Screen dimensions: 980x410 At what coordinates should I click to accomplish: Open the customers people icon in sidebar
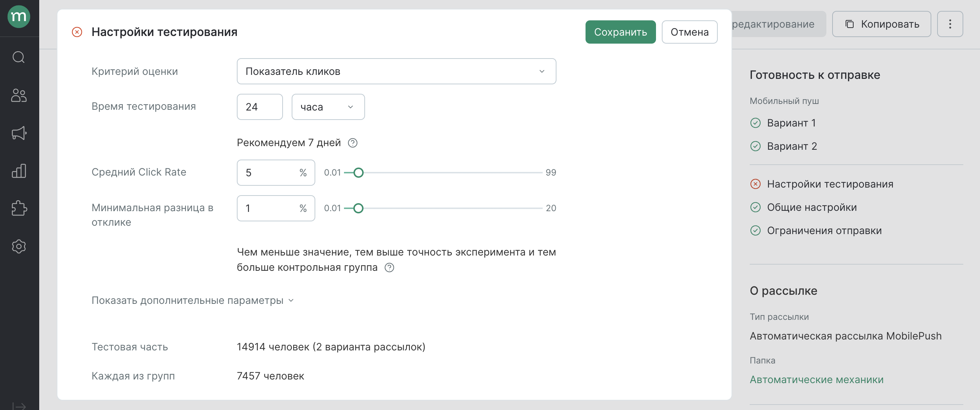(19, 95)
